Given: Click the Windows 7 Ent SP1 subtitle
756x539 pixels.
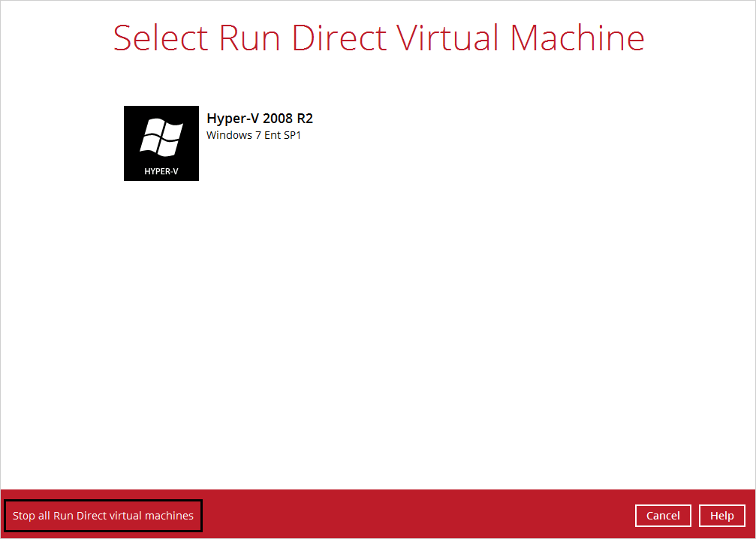Looking at the screenshot, I should (x=253, y=135).
